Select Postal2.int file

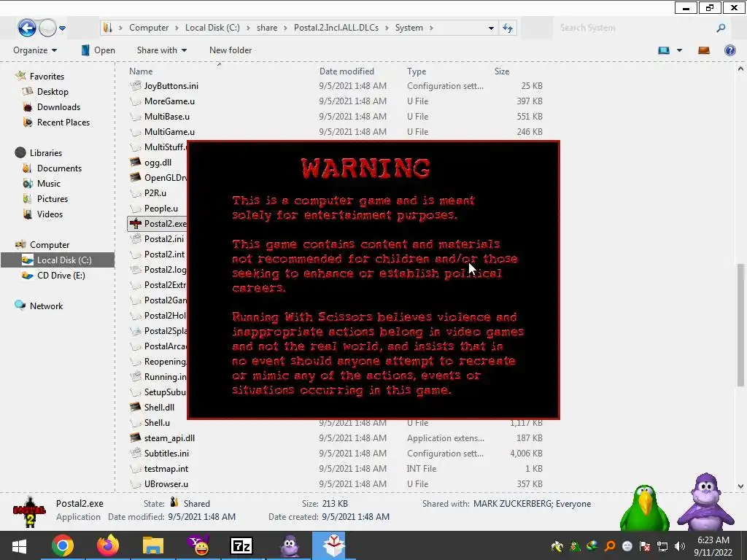(164, 254)
